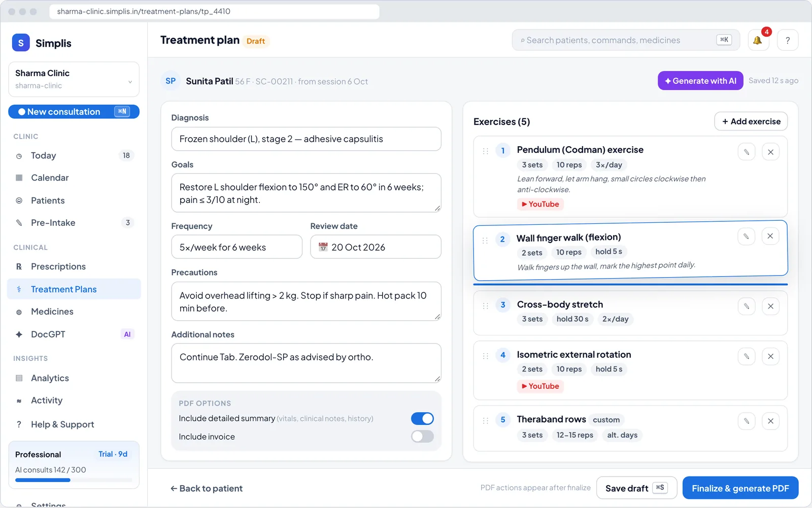Grab drag handle of Isometric external rotation
Viewport: 812px width, 508px height.
(486, 356)
